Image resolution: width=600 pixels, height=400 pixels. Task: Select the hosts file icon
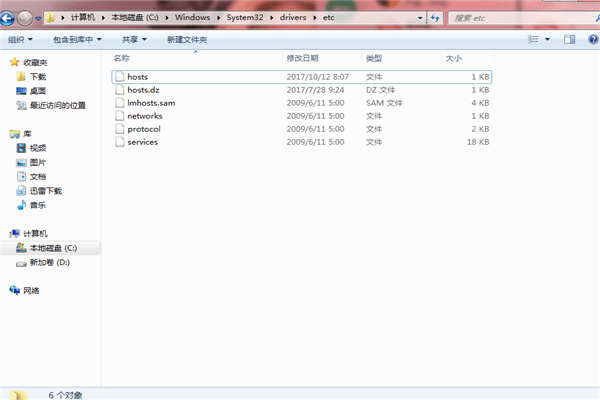pyautogui.click(x=120, y=77)
